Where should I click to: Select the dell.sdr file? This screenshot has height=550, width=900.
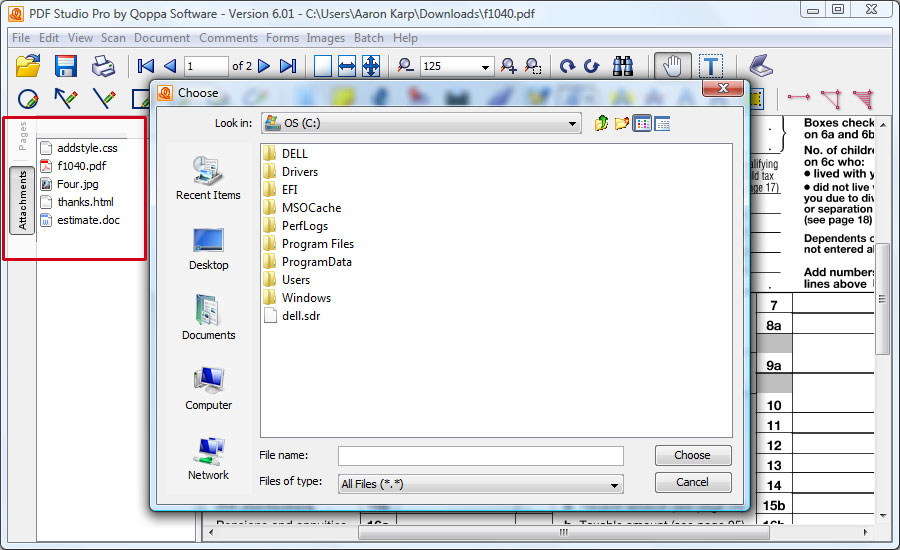tap(292, 316)
